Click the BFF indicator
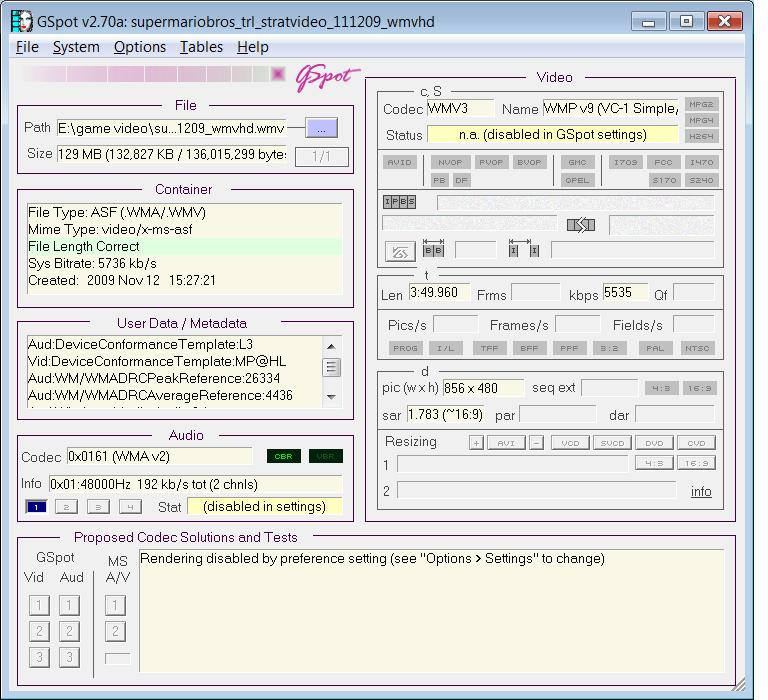This screenshot has height=700, width=768. (x=529, y=348)
